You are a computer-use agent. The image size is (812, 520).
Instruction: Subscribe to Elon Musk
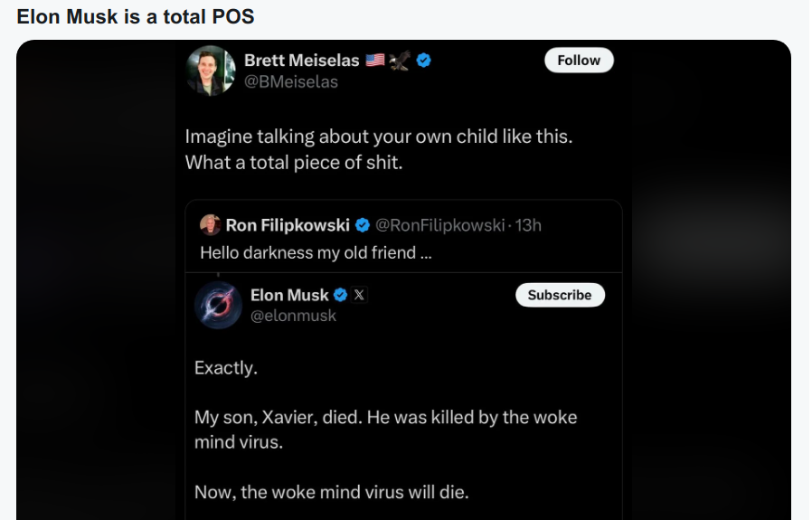click(x=560, y=295)
